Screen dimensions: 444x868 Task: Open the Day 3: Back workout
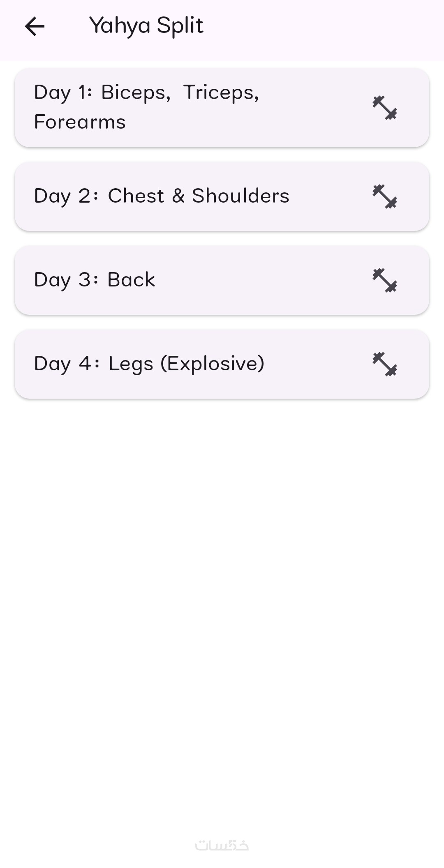(x=222, y=280)
